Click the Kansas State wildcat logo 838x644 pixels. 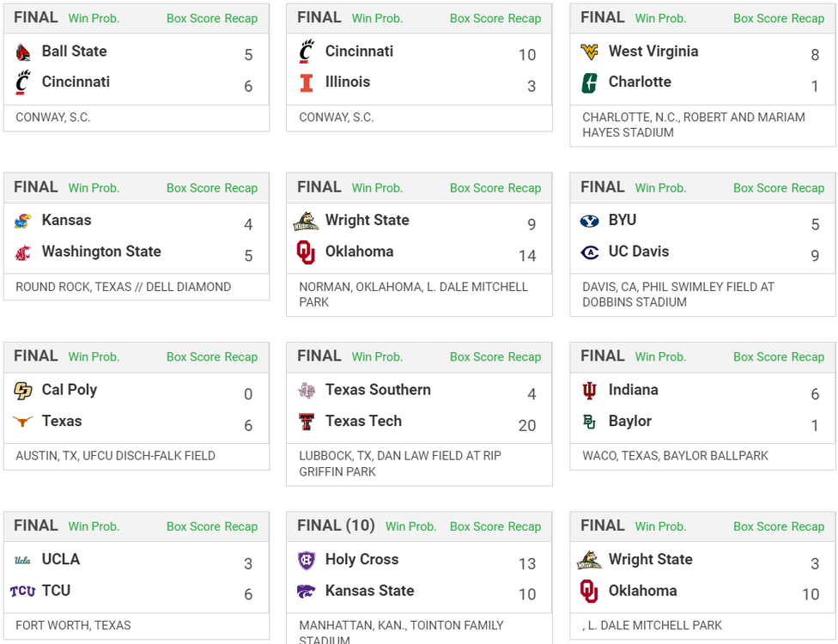(x=307, y=591)
